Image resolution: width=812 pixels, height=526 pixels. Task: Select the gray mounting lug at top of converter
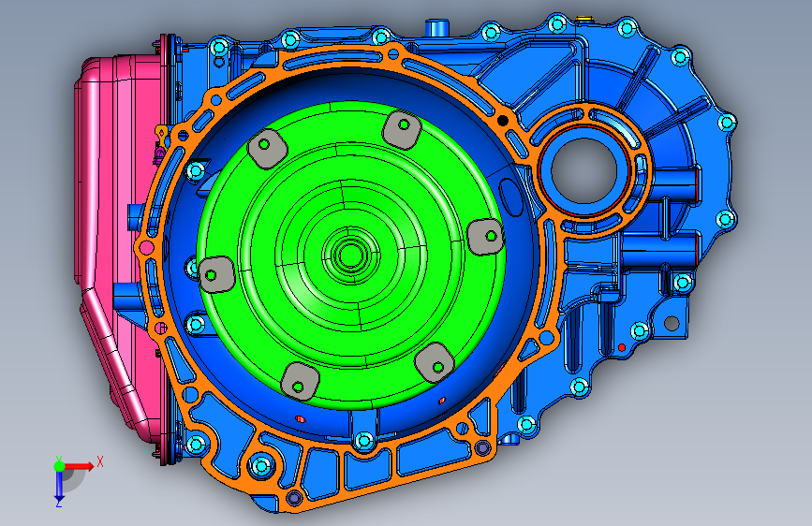pos(403,129)
